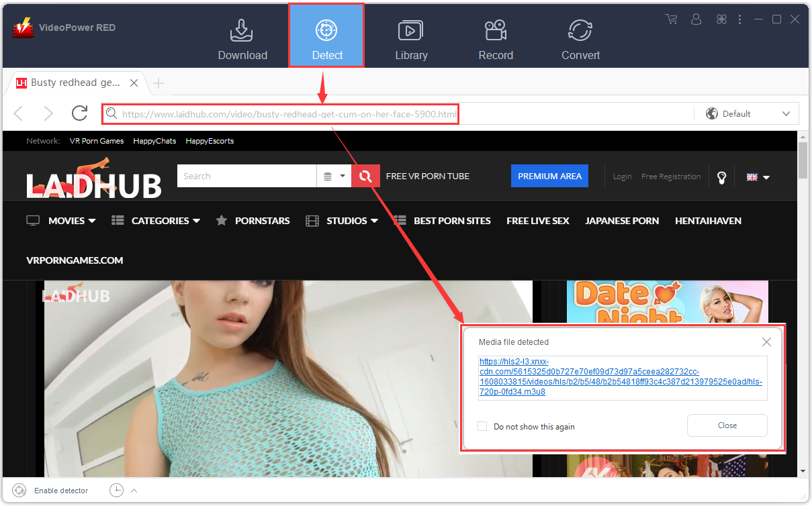Image resolution: width=812 pixels, height=506 pixels.
Task: Open JAPANESE PORN menu item
Action: pos(622,220)
